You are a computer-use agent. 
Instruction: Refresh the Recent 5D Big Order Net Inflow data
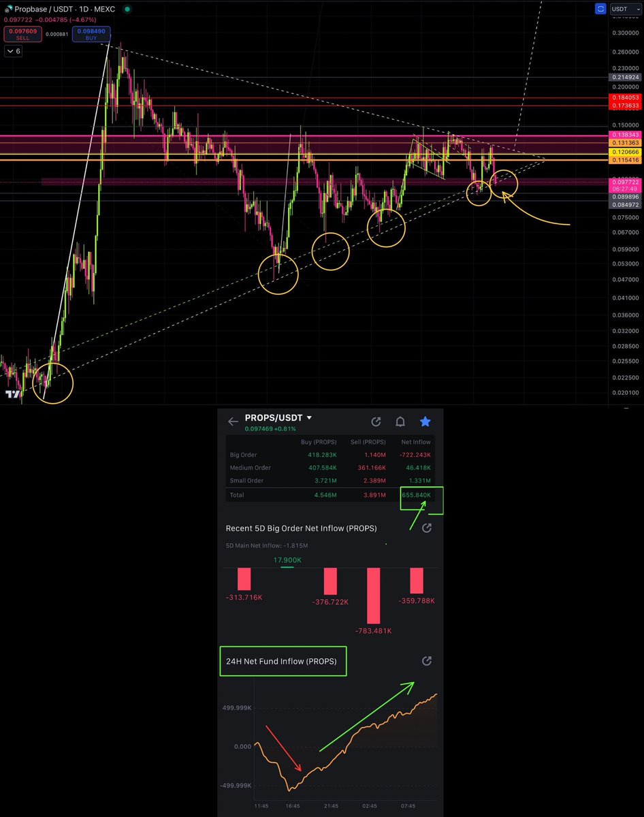427,528
